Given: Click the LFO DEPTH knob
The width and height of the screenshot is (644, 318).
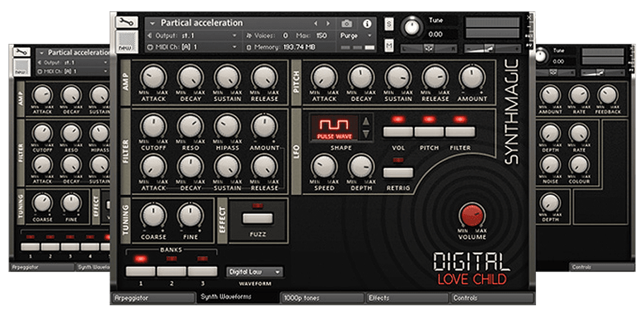Looking at the screenshot, I should coord(361,166).
